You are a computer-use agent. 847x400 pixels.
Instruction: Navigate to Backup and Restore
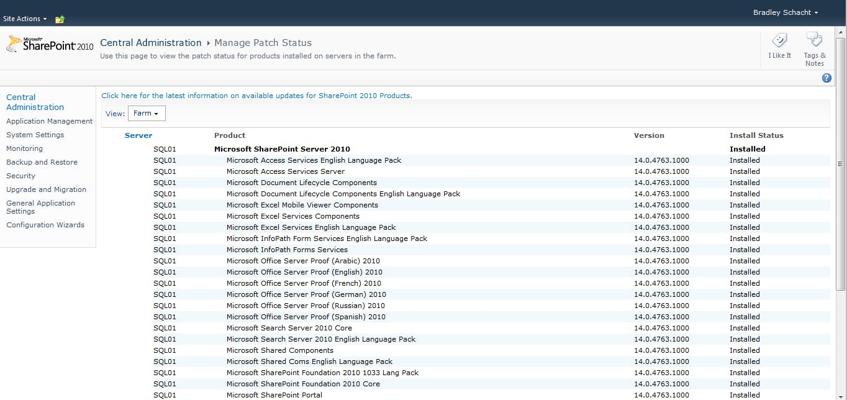42,162
